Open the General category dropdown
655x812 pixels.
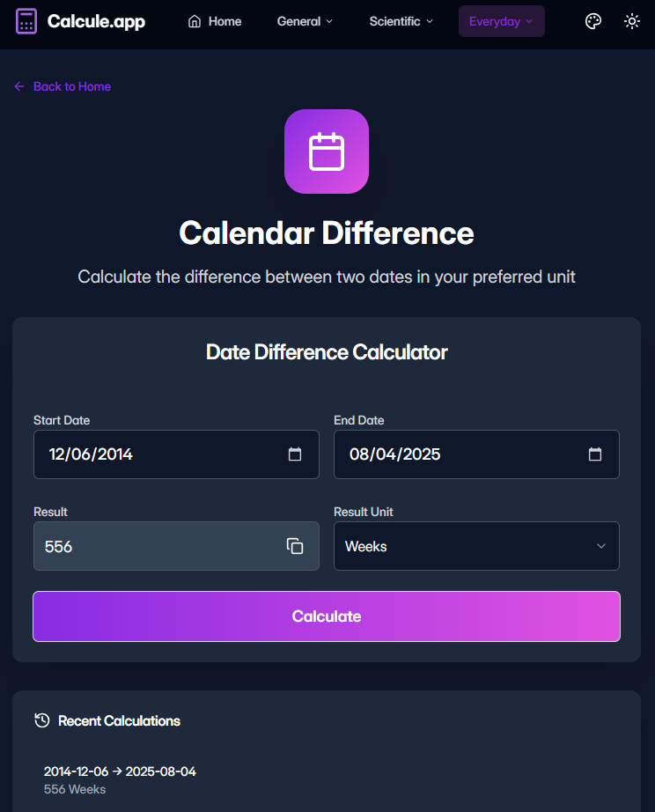305,21
